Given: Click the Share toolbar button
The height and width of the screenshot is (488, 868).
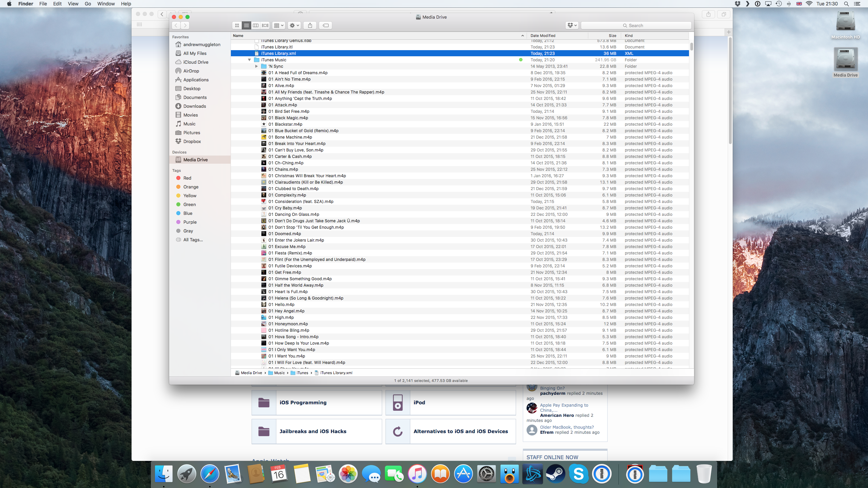Looking at the screenshot, I should [x=310, y=25].
